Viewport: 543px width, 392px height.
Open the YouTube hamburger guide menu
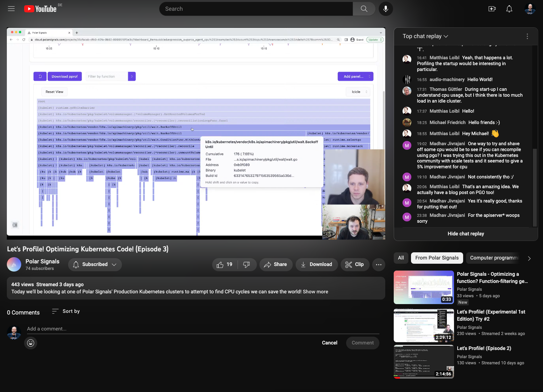point(11,9)
